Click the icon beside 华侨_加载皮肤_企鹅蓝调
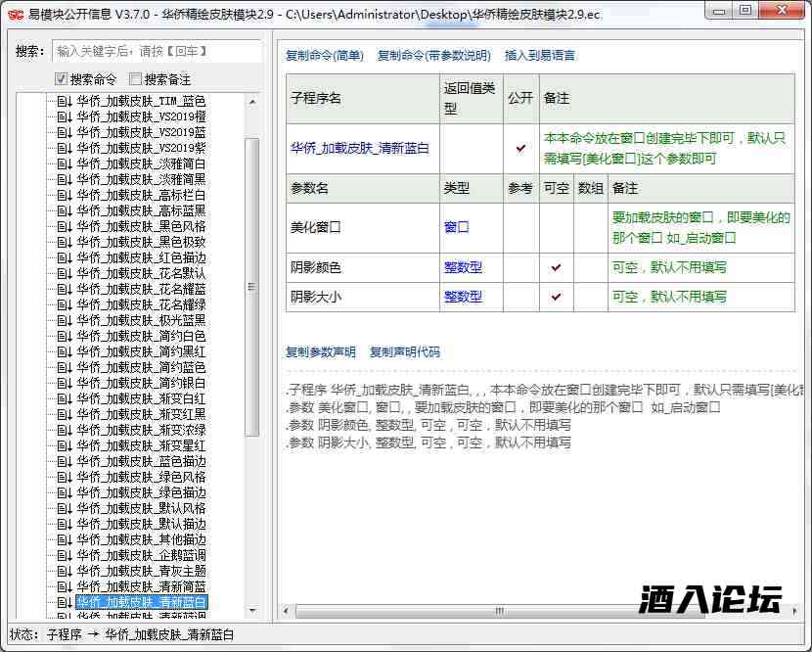This screenshot has height=652, width=812. (65, 555)
